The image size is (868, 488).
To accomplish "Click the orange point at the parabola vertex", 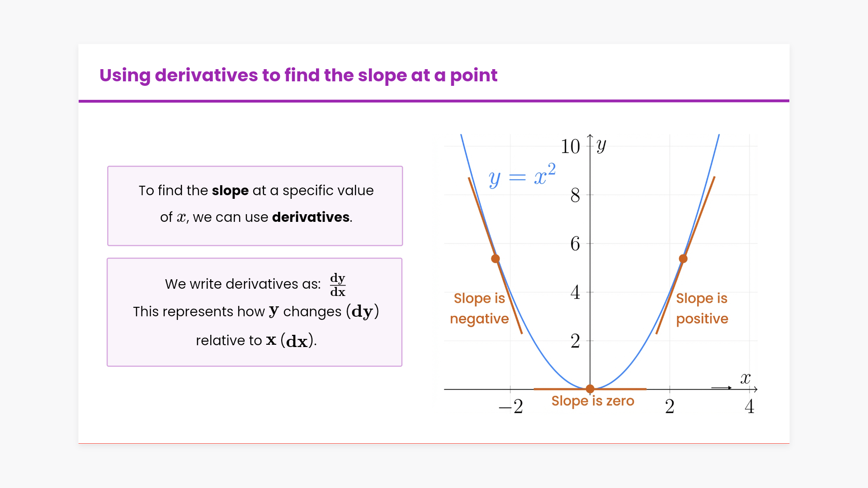I will [x=590, y=389].
